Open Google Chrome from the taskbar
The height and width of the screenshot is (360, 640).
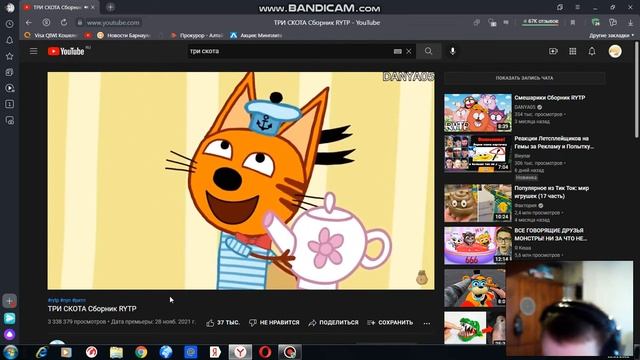pos(141,352)
